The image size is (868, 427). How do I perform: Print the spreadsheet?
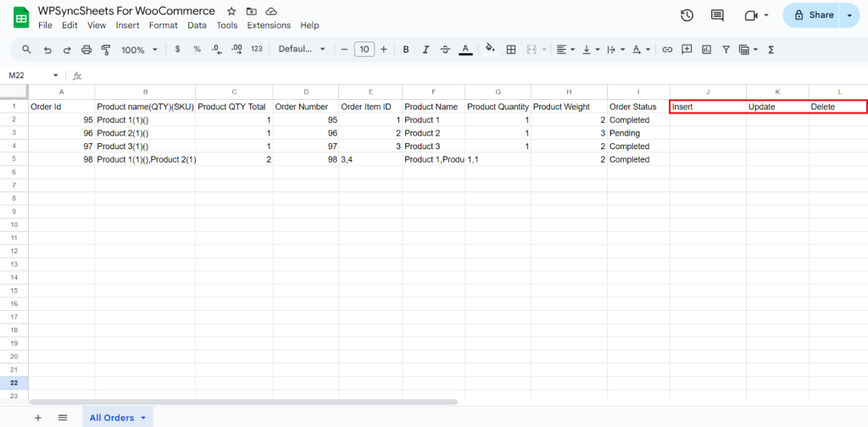[x=86, y=50]
